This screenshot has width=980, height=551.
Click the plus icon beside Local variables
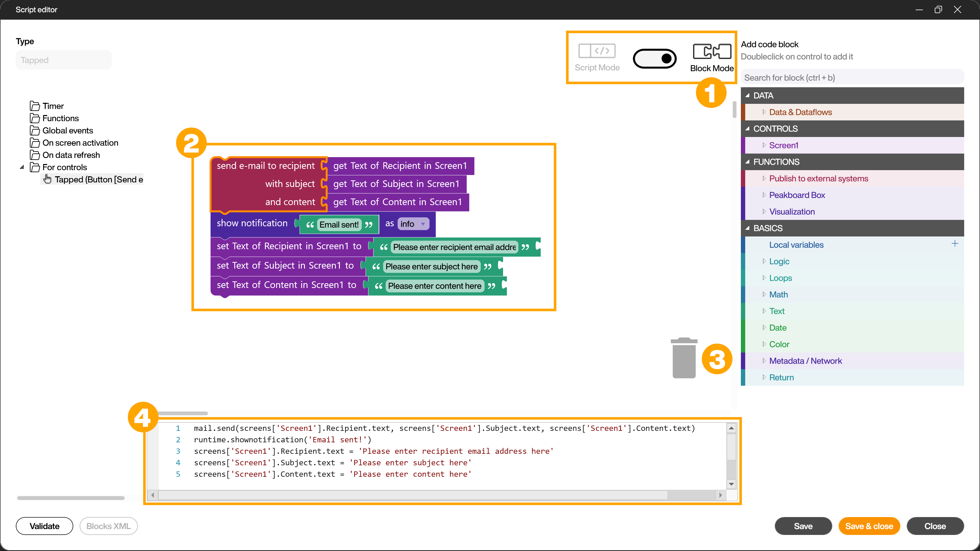coord(955,244)
